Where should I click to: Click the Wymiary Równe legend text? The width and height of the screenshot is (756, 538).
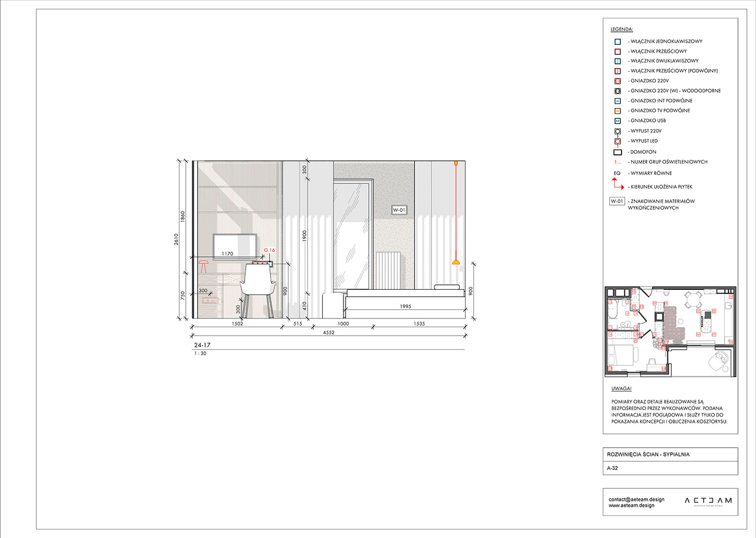tap(651, 173)
